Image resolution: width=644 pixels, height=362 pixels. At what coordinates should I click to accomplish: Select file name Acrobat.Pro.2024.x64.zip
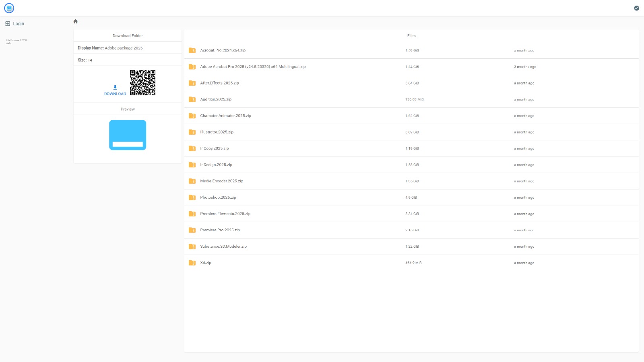[x=223, y=50]
